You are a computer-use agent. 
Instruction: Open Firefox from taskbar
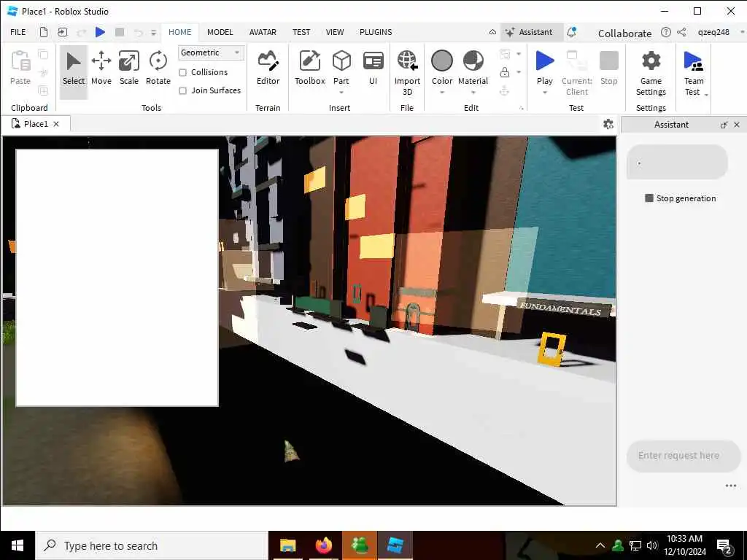pos(323,545)
